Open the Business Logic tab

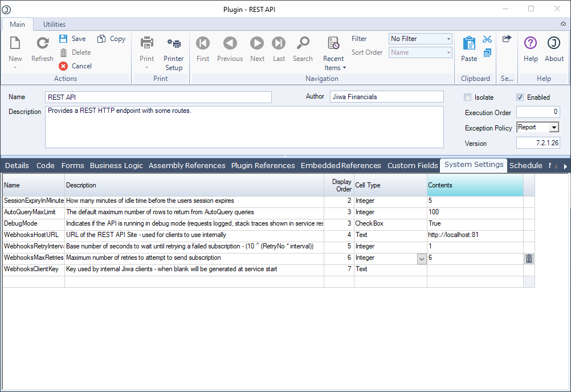tap(116, 166)
